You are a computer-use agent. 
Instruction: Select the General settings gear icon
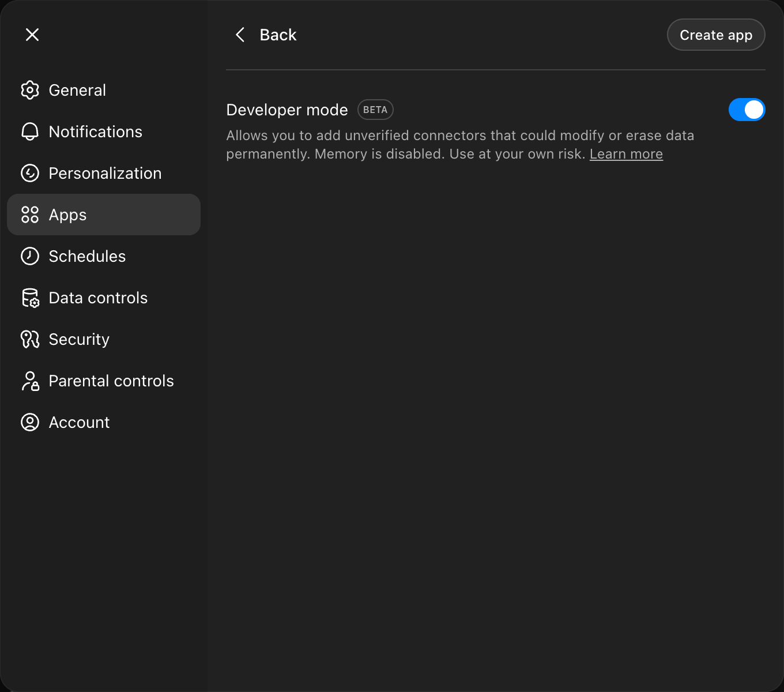(x=30, y=90)
